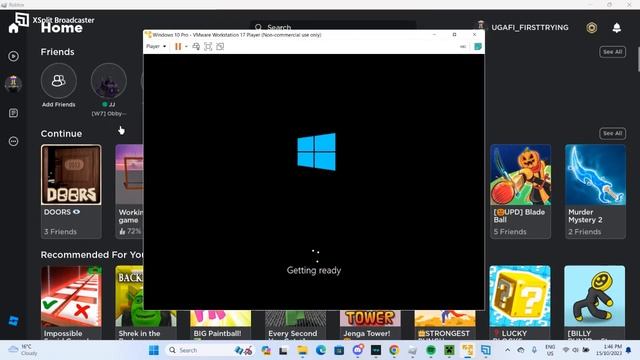The image size is (640, 360).
Task: Open Minecraft icon on taskbar
Action: (x=449, y=350)
